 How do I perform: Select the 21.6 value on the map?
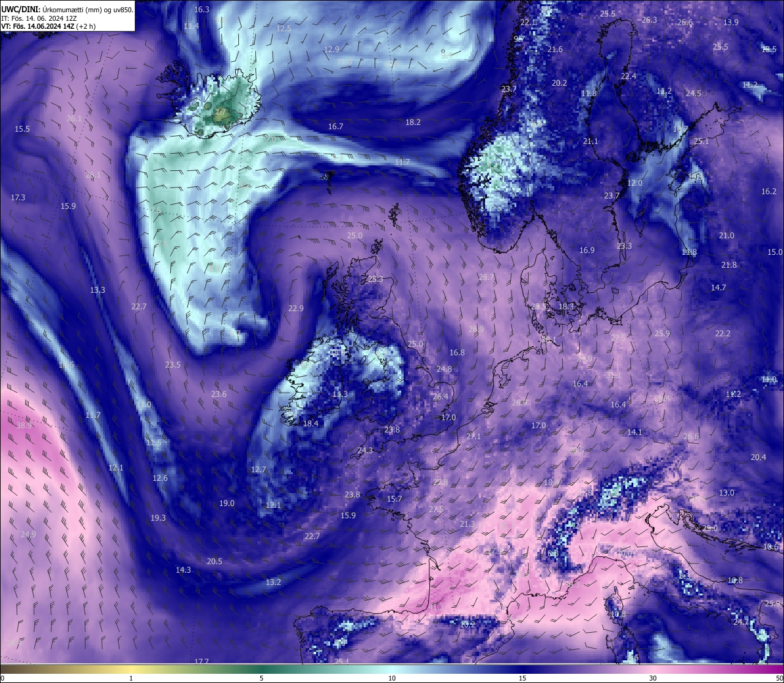(555, 50)
